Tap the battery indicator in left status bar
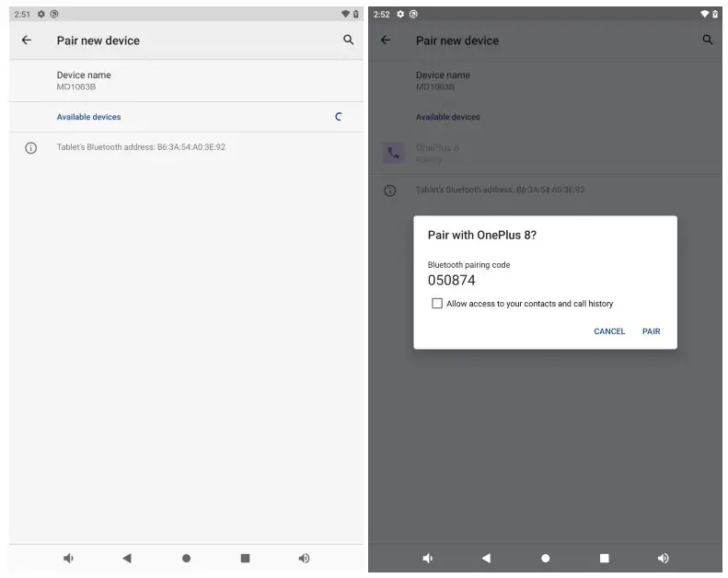Image resolution: width=728 pixels, height=578 pixels. pos(356,14)
